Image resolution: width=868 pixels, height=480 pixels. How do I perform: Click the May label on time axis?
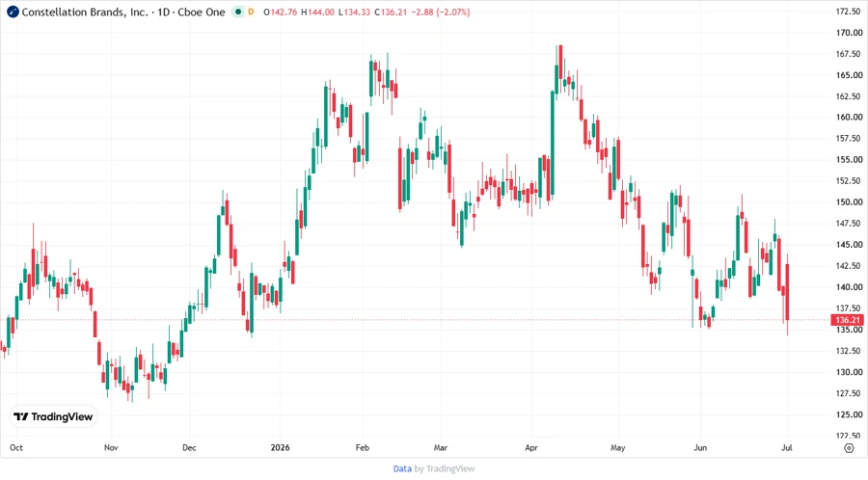coord(618,447)
